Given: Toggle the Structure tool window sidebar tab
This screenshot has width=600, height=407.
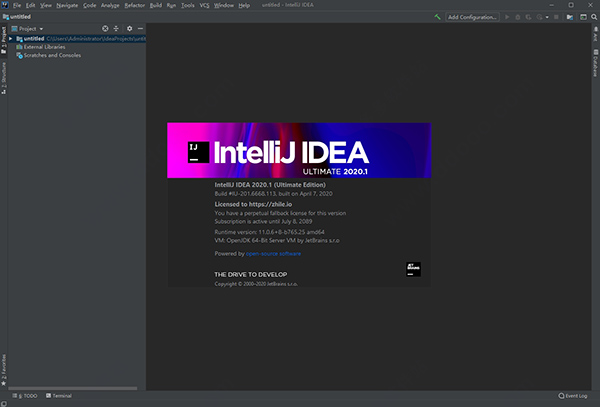Looking at the screenshot, I should (x=3, y=78).
